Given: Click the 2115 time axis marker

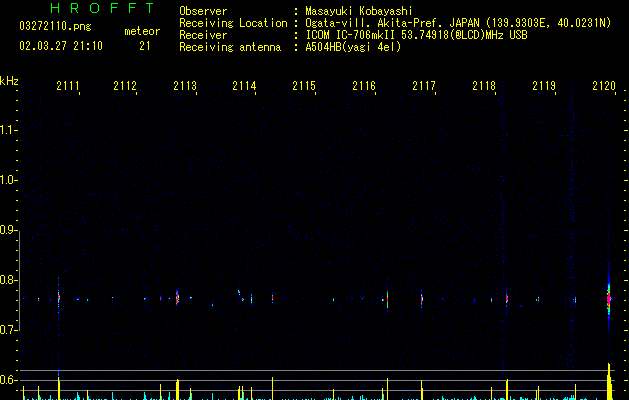Looking at the screenshot, I should pyautogui.click(x=304, y=85).
